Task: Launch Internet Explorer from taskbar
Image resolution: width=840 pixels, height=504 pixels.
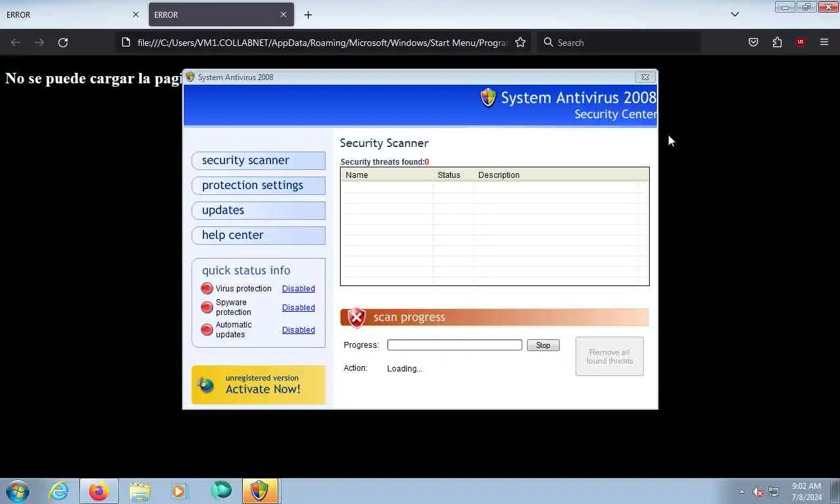Action: pos(58,491)
